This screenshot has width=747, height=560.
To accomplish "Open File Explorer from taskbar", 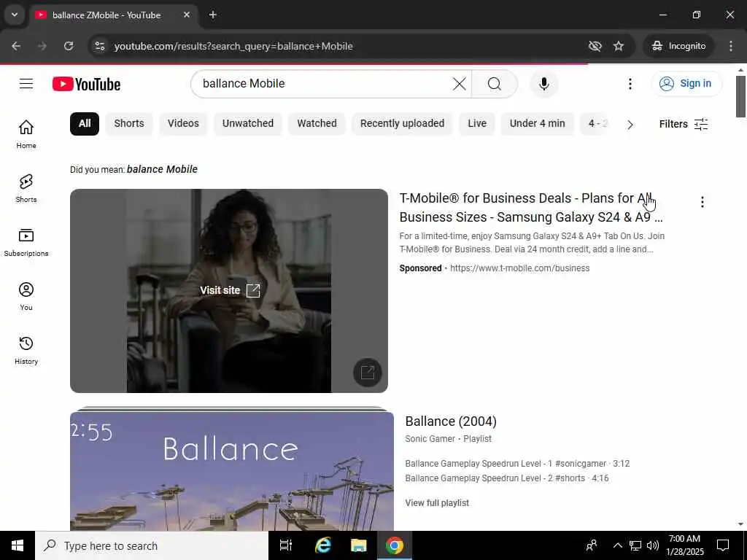I will pos(358,545).
